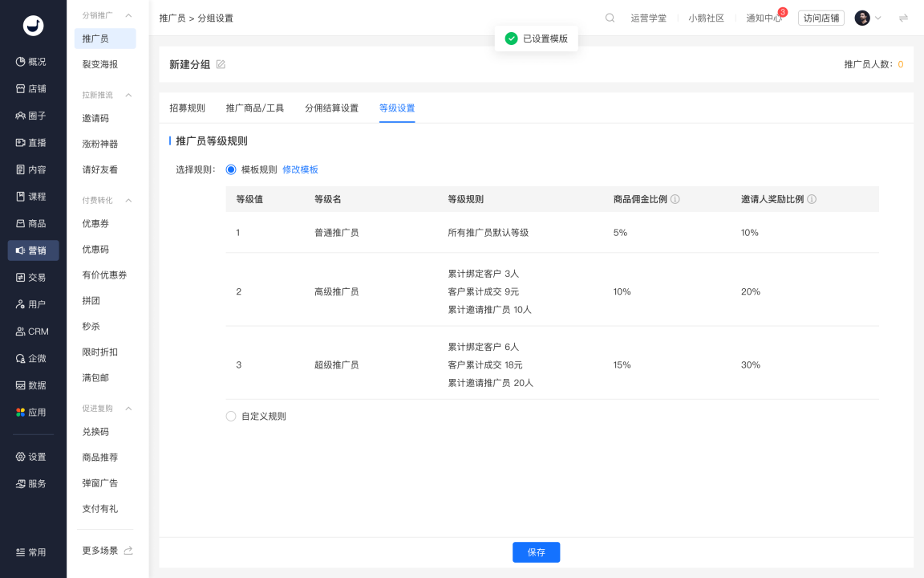Screen dimensions: 924x578
Task: Click the swap arrows icon at top right
Action: point(903,18)
